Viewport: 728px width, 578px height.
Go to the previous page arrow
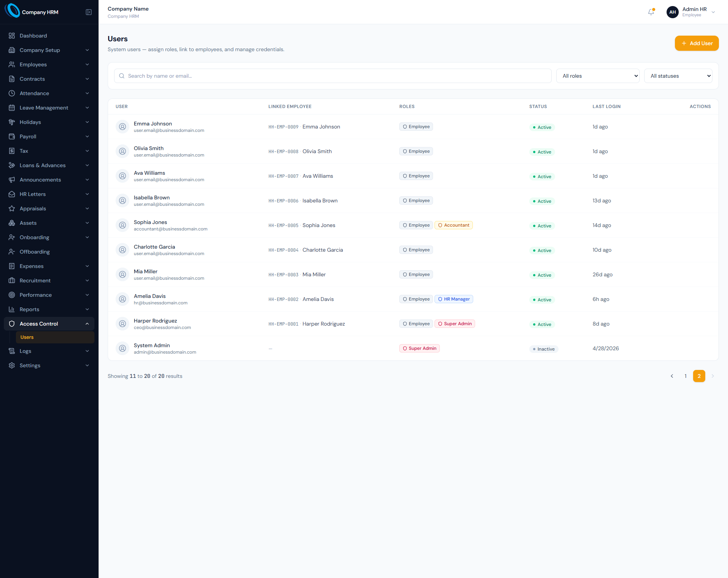(672, 376)
